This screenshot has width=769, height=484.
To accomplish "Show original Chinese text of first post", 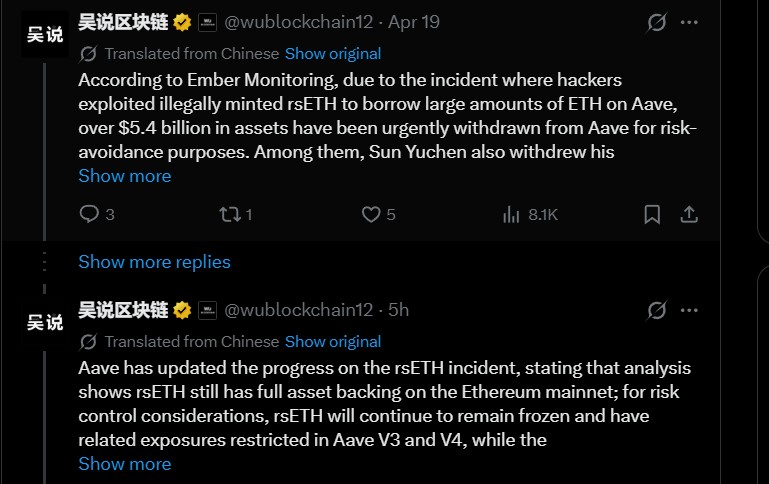I will pyautogui.click(x=332, y=54).
